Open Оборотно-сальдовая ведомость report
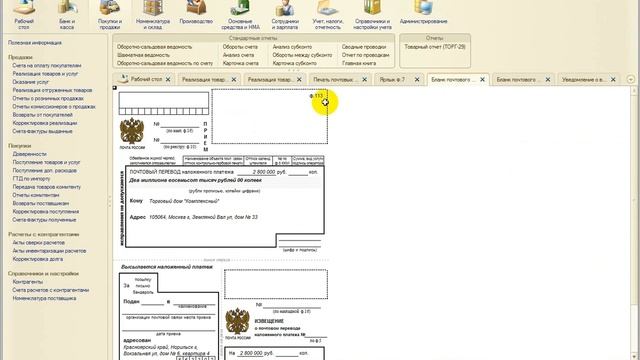The width and height of the screenshot is (640, 360). click(154, 47)
